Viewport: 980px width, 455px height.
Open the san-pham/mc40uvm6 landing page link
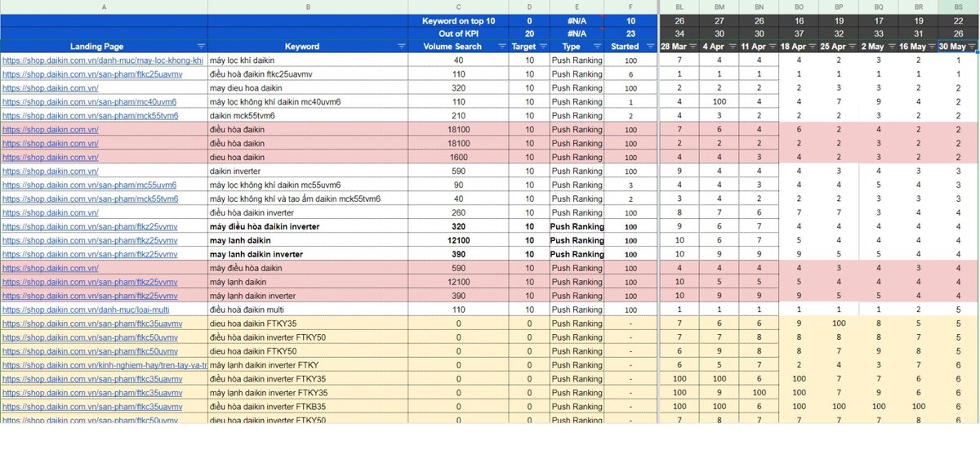(x=89, y=102)
